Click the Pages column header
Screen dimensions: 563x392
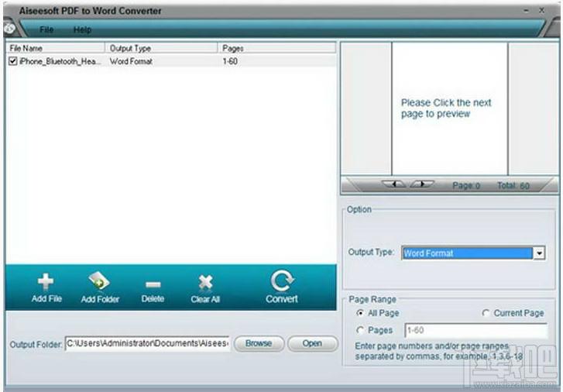[276, 48]
